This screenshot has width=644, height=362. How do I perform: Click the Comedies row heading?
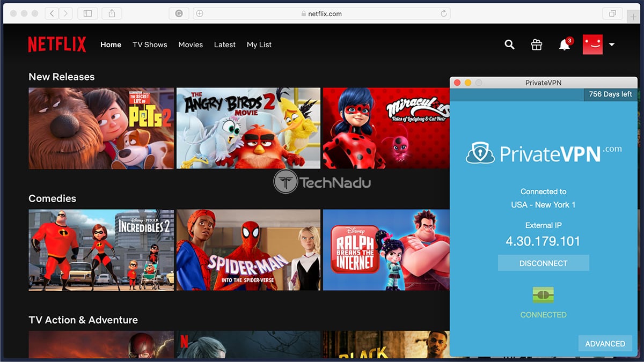(x=53, y=198)
